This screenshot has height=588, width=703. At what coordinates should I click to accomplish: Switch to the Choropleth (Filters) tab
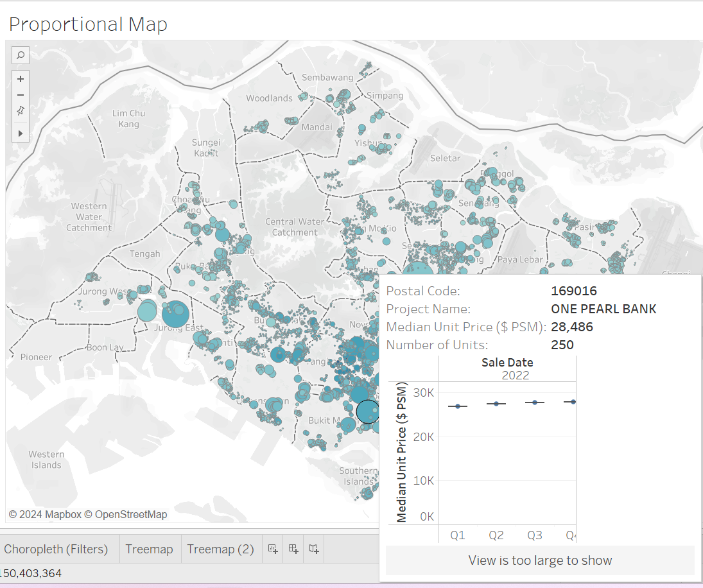click(x=56, y=549)
